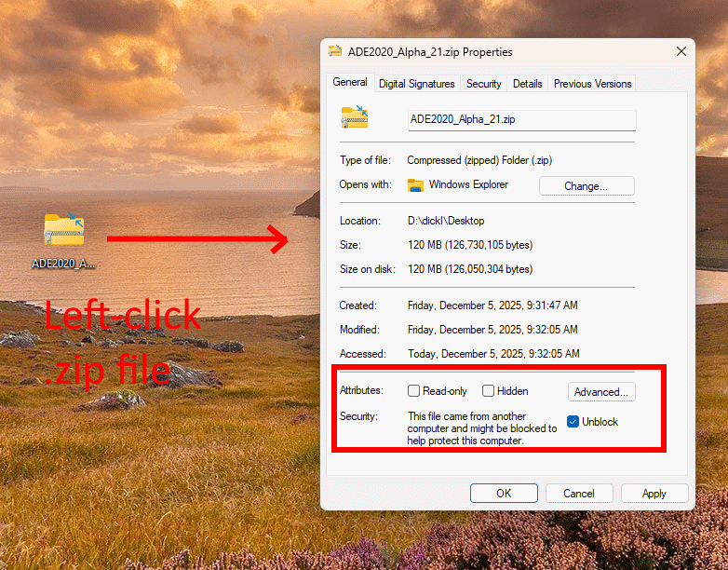Click Compressed (zipped) Folder (.zip) text
Image resolution: width=728 pixels, height=570 pixels.
479,160
